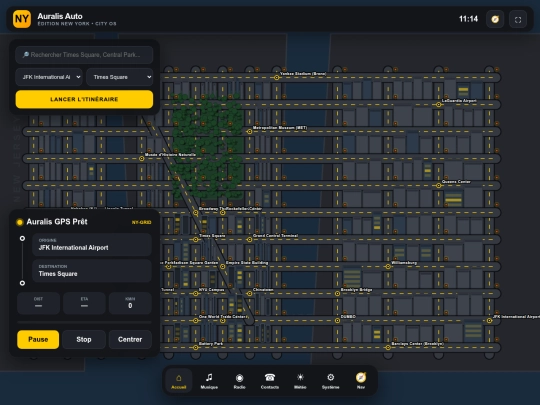Screen dimensions: 540x405
Task: Go to Accueil home in the dock
Action: [x=179, y=381]
